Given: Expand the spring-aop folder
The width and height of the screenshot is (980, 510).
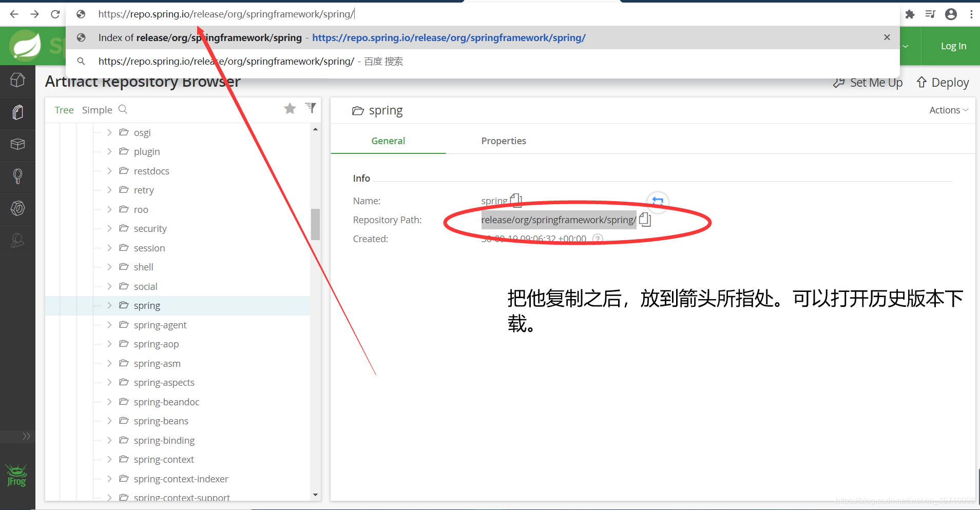Looking at the screenshot, I should (109, 344).
